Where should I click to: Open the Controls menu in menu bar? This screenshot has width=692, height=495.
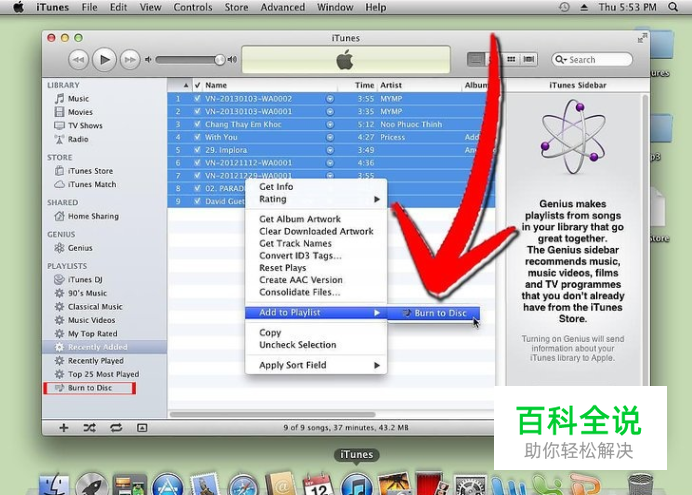pyautogui.click(x=193, y=8)
